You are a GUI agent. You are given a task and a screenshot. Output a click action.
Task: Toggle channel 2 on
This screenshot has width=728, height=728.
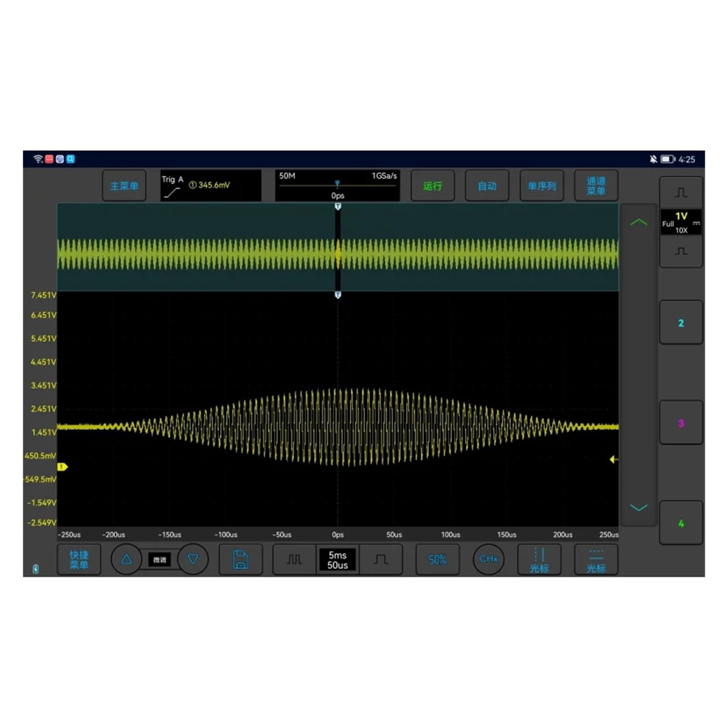point(681,323)
